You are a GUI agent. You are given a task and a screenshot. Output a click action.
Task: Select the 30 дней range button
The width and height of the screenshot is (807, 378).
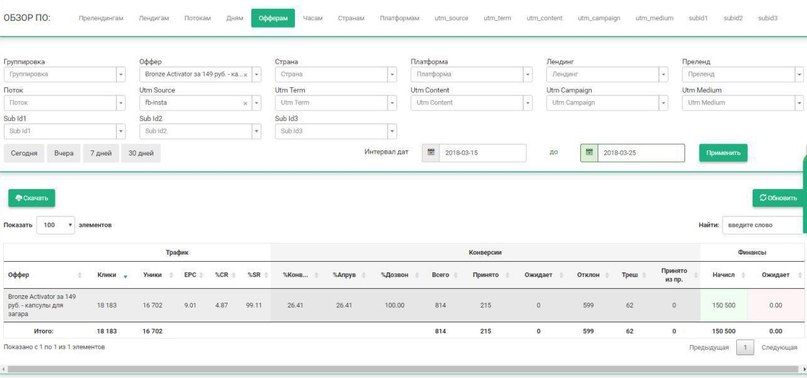pos(141,153)
